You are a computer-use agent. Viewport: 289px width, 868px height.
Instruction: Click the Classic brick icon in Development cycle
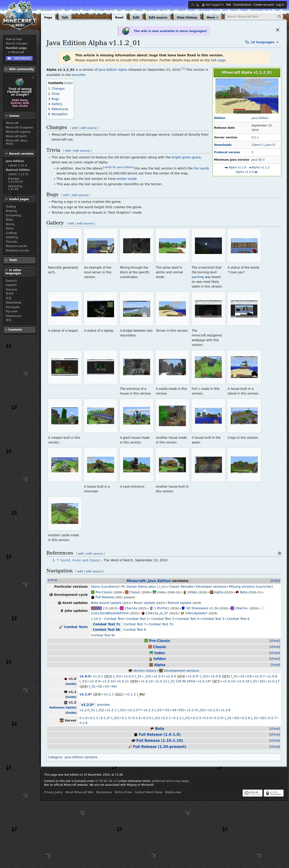click(126, 592)
